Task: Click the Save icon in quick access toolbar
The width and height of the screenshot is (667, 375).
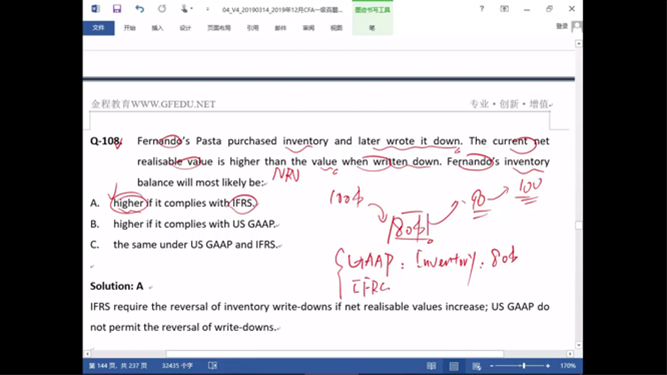Action: click(x=117, y=9)
